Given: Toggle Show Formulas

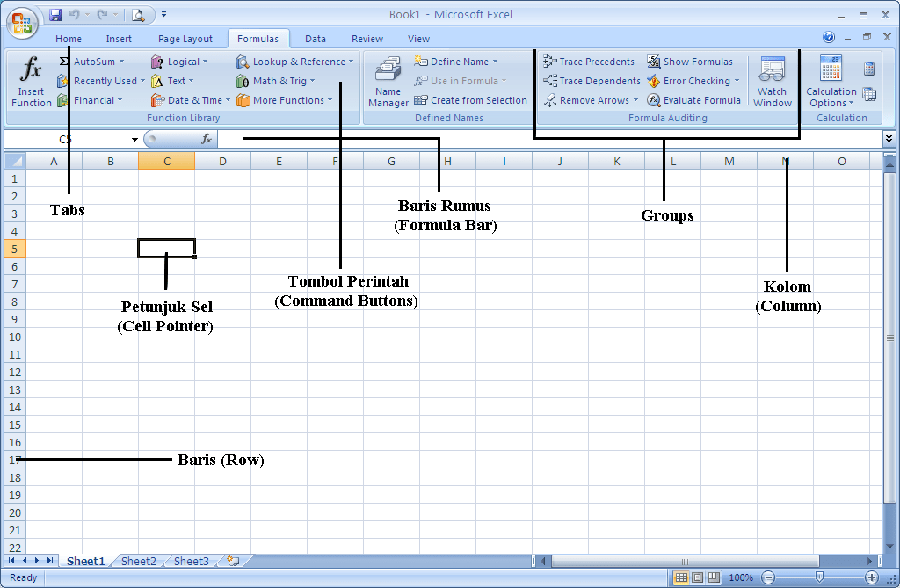Looking at the screenshot, I should point(691,62).
